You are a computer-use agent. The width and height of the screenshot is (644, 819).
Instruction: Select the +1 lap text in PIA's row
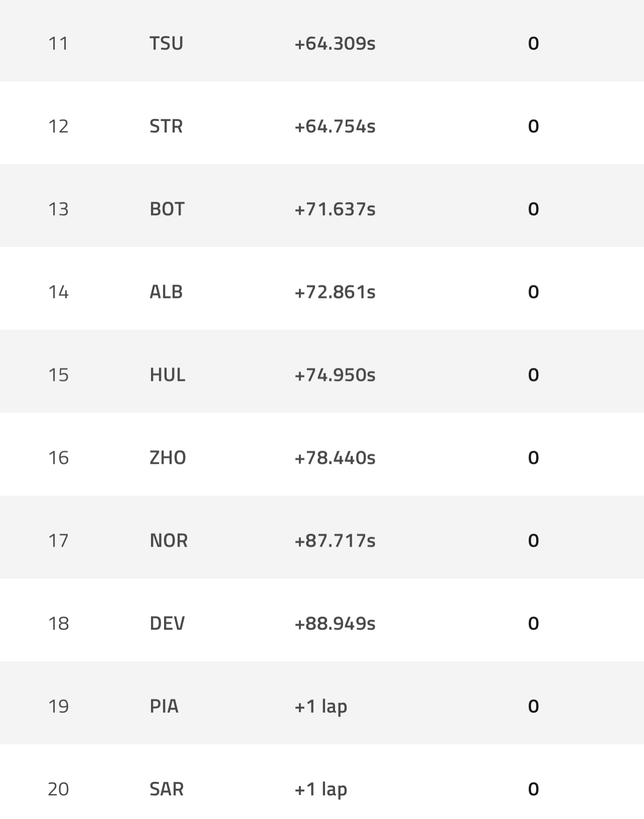321,706
